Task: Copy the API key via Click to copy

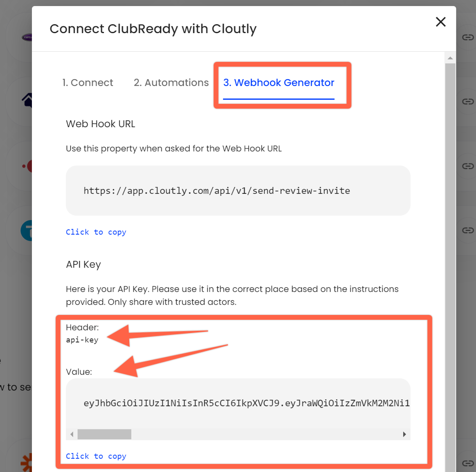Action: click(x=96, y=456)
